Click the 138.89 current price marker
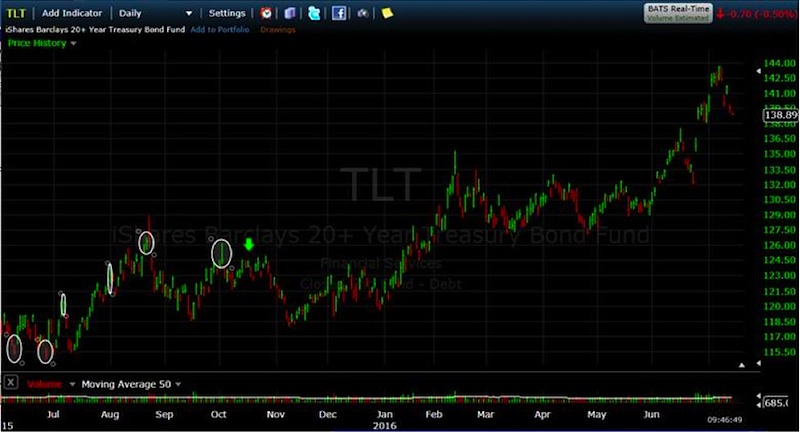 pos(781,115)
